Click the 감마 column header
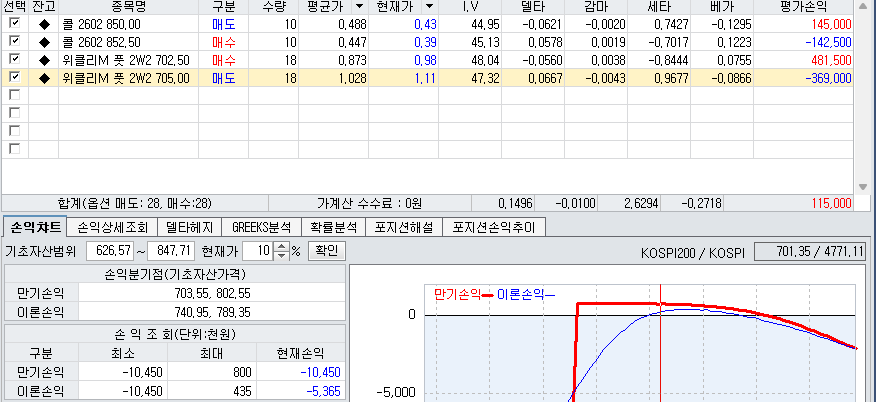Image resolution: width=876 pixels, height=402 pixels. click(x=596, y=6)
